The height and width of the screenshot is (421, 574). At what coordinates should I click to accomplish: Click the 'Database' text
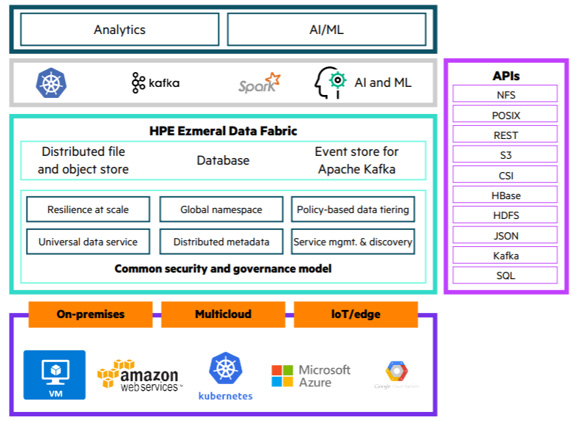click(223, 160)
